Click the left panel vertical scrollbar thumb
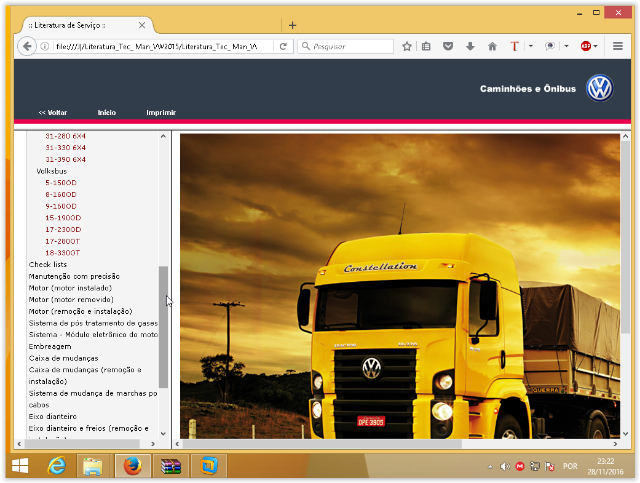Screen dimensions: 640x483 point(163,327)
